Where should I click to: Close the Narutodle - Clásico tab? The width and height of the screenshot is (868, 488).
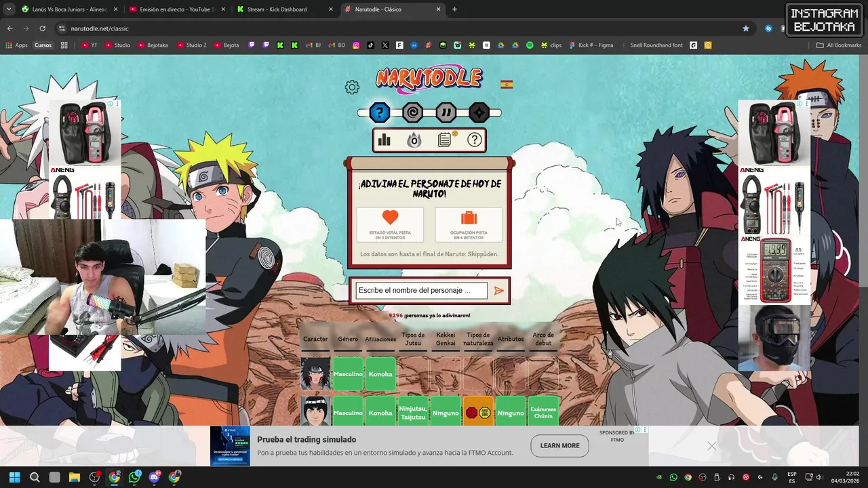(x=438, y=9)
